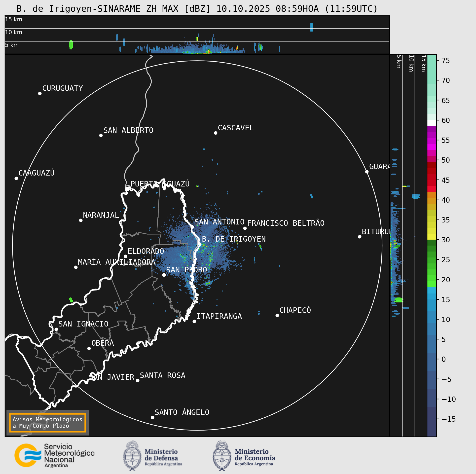This screenshot has width=476, height=474.
Task: Select the ELDORADO location marker
Action: (x=125, y=256)
